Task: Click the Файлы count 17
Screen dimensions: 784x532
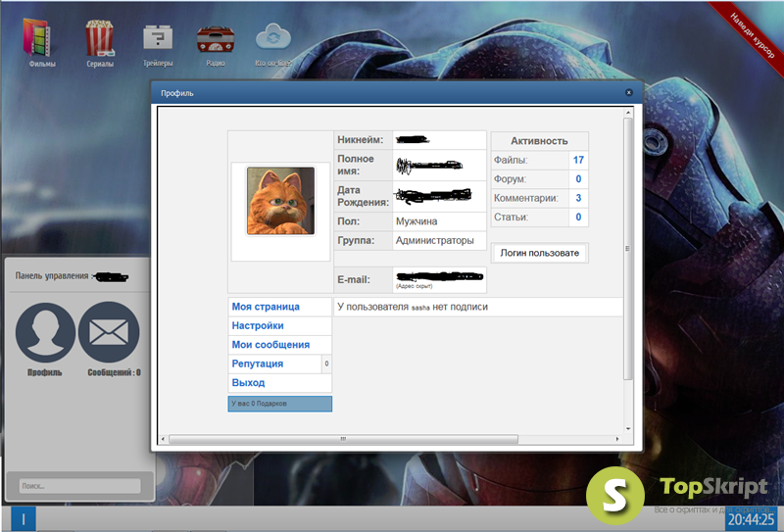Action: [x=578, y=160]
